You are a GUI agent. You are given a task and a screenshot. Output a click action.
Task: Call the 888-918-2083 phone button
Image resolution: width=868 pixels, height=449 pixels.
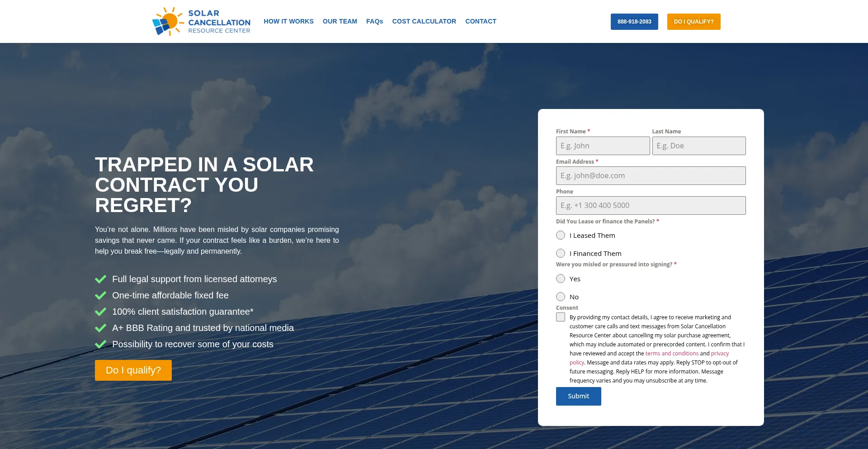tap(634, 22)
